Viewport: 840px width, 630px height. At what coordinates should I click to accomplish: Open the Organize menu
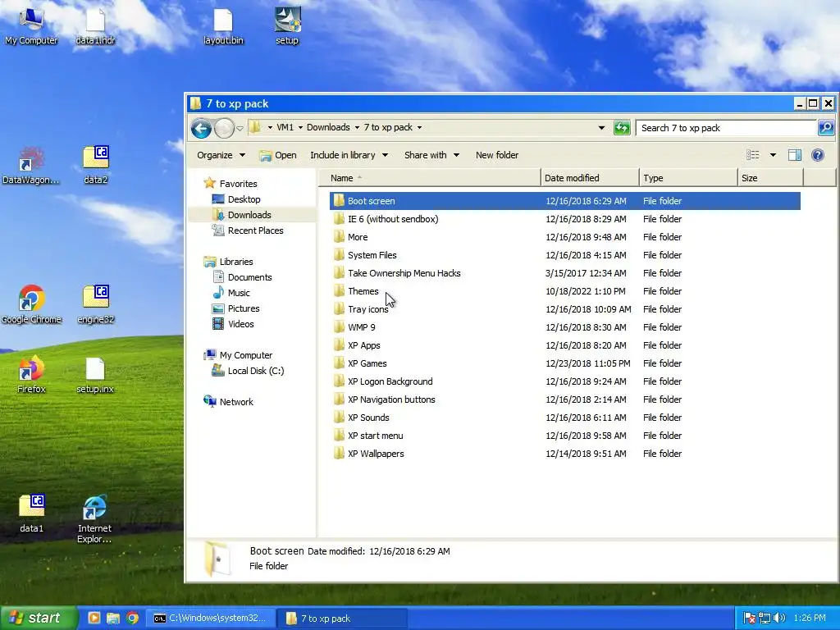(221, 155)
